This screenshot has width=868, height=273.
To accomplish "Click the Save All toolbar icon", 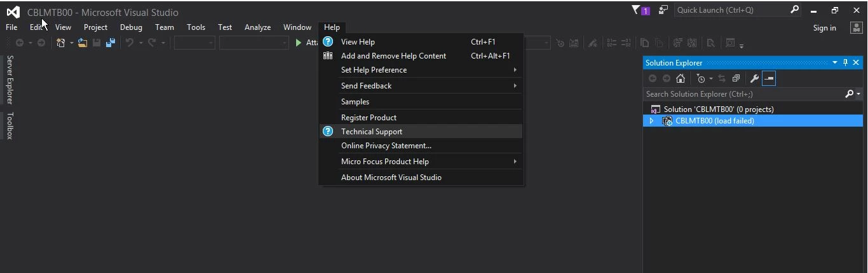I will point(111,43).
